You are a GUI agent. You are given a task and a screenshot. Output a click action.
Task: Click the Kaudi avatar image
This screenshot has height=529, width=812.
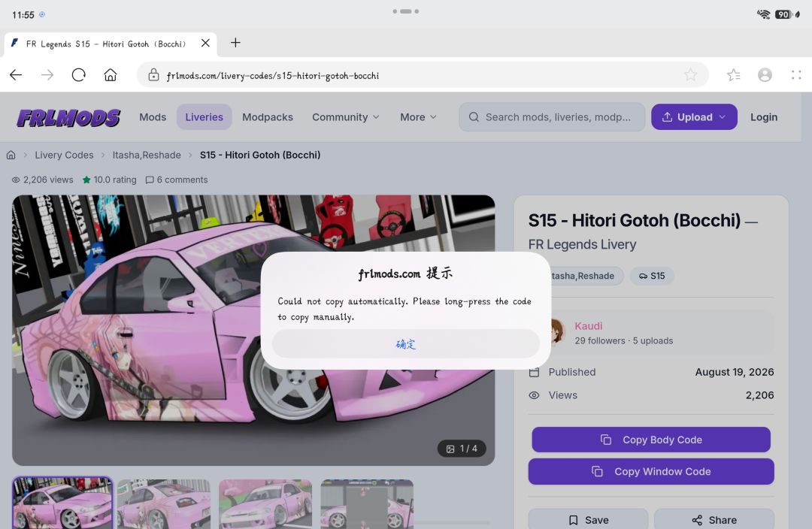(558, 331)
